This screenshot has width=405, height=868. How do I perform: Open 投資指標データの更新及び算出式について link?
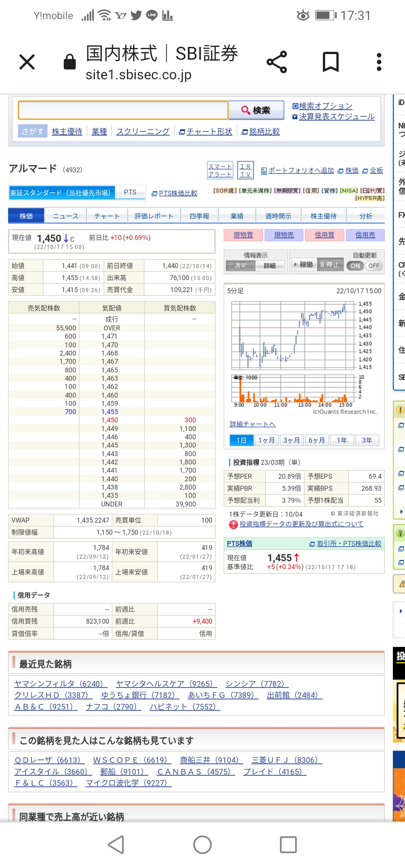[301, 524]
